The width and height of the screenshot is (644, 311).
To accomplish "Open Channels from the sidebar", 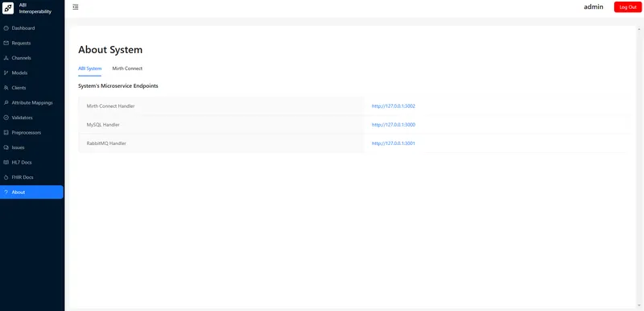I will (31, 58).
